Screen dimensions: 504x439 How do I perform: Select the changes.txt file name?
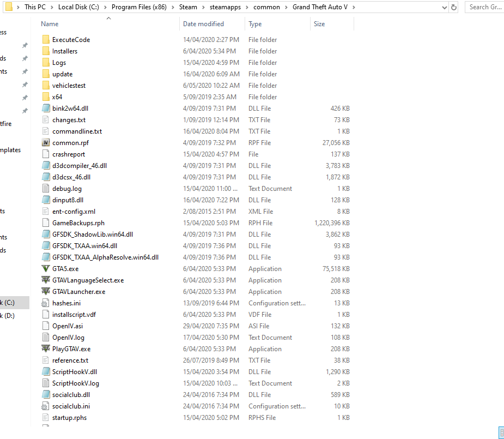click(69, 119)
